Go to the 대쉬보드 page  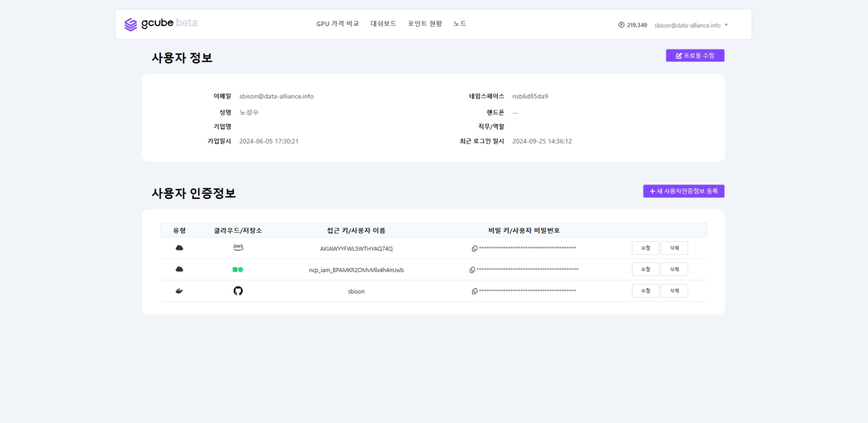point(383,24)
